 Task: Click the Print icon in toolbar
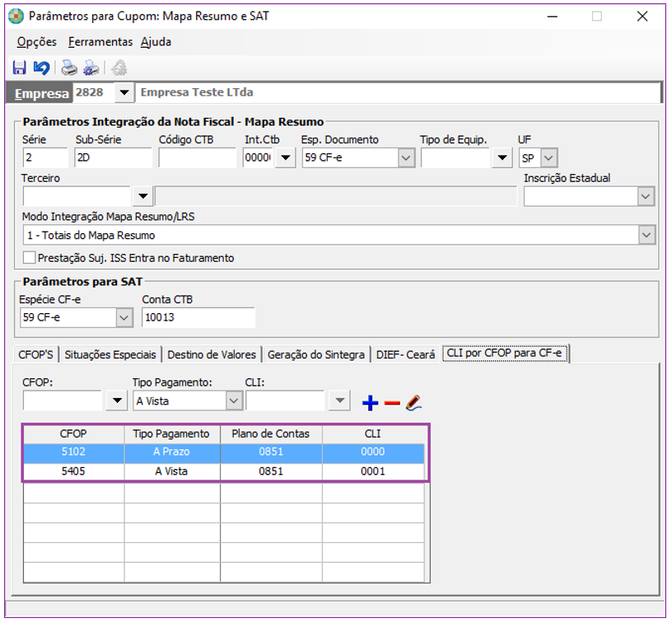(69, 68)
